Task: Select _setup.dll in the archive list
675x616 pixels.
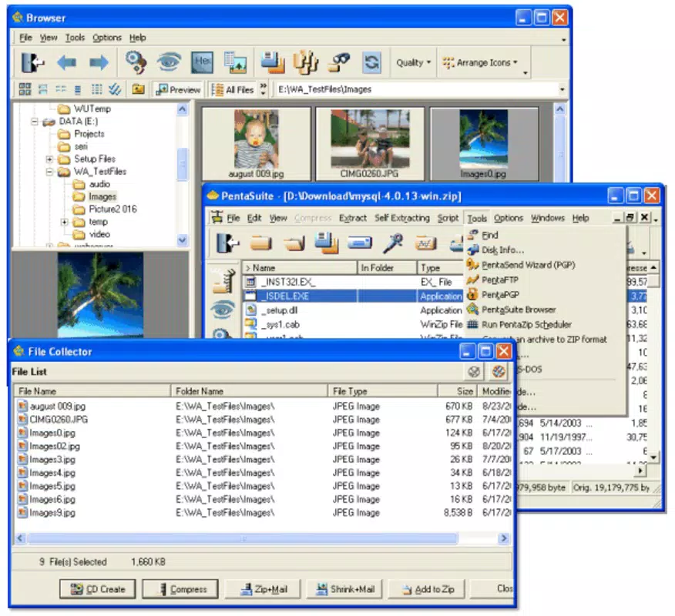Action: coord(281,310)
